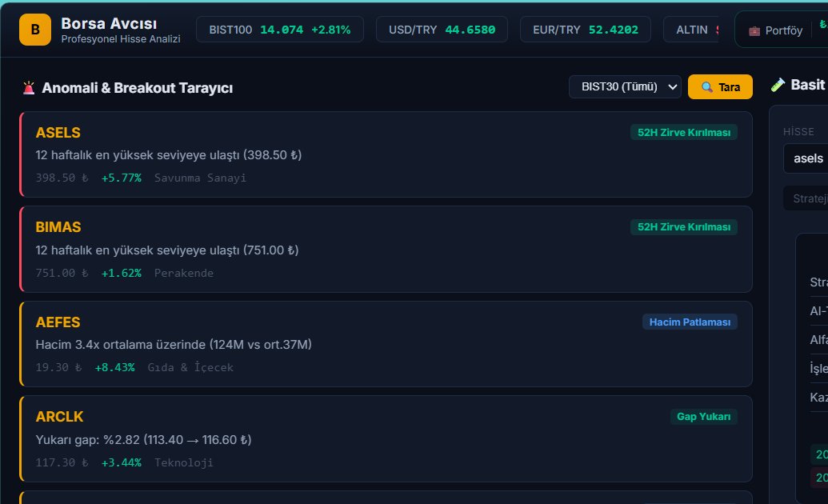Screen dimensions: 828x504
Task: Click the BIST100 ticker chip
Action: click(x=280, y=30)
